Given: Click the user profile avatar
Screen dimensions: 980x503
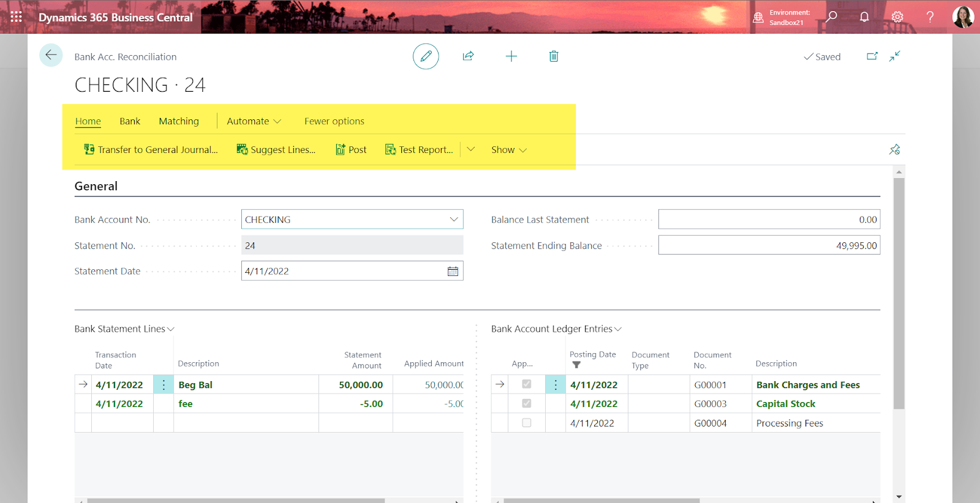Looking at the screenshot, I should point(963,17).
